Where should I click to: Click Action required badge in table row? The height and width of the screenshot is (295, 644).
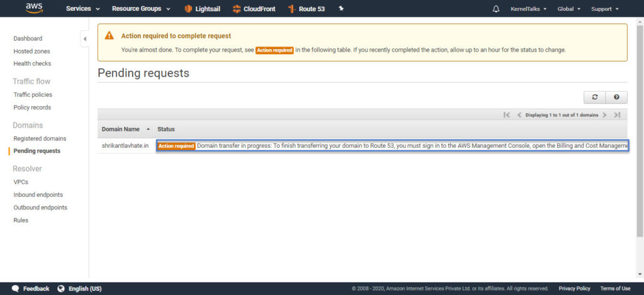[x=176, y=146]
